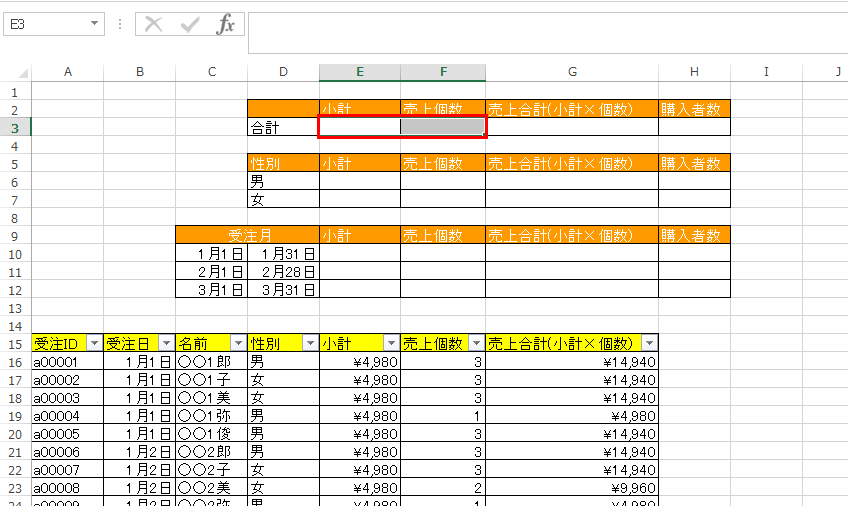
Task: Click the orange 購入者数 header in row 2
Action: coord(694,109)
